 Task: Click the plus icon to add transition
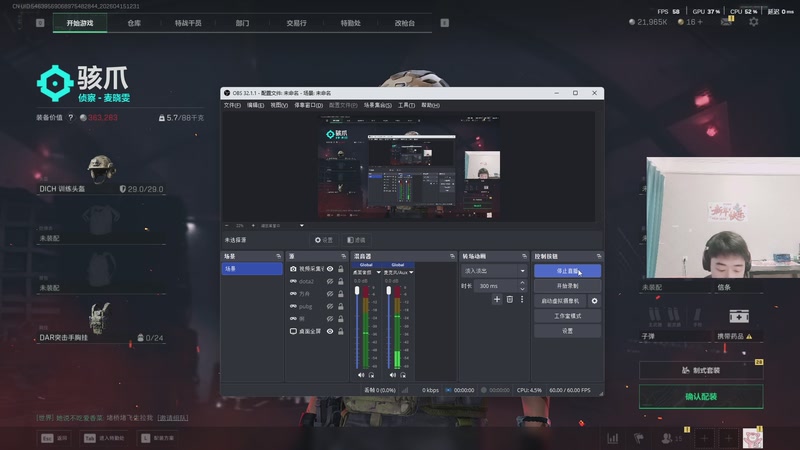pos(497,299)
